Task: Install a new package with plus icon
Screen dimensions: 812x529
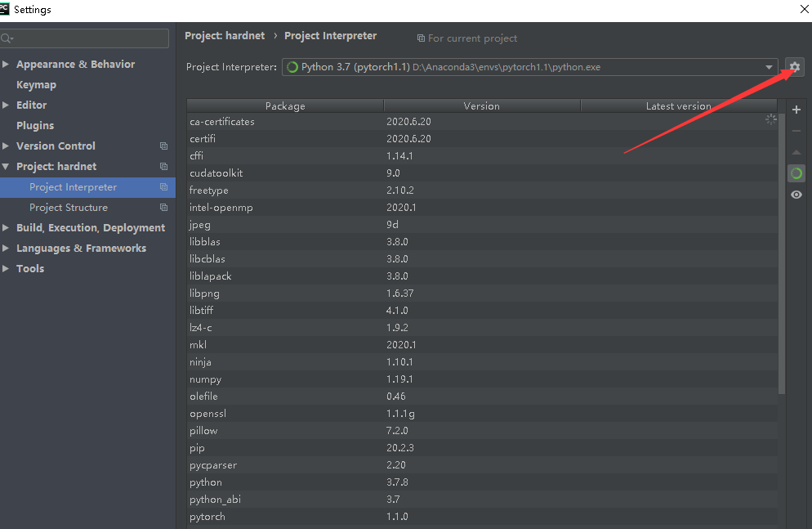Action: 796,109
